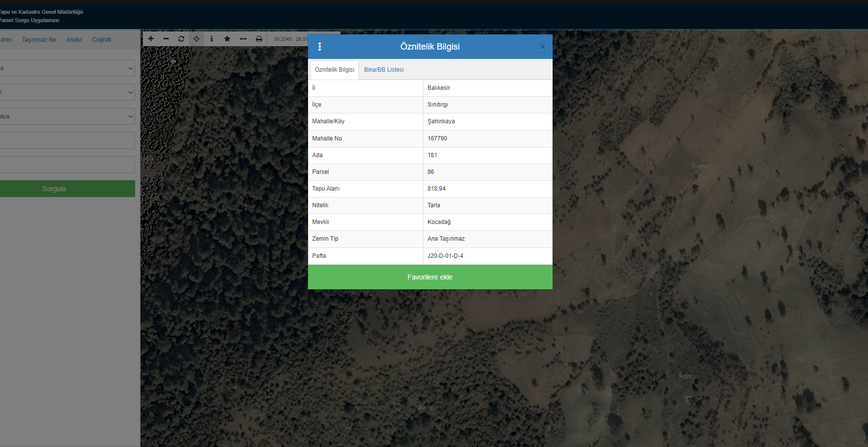Activate the crosshair locate tool
Screen dimensions: 868x447
(x=196, y=39)
